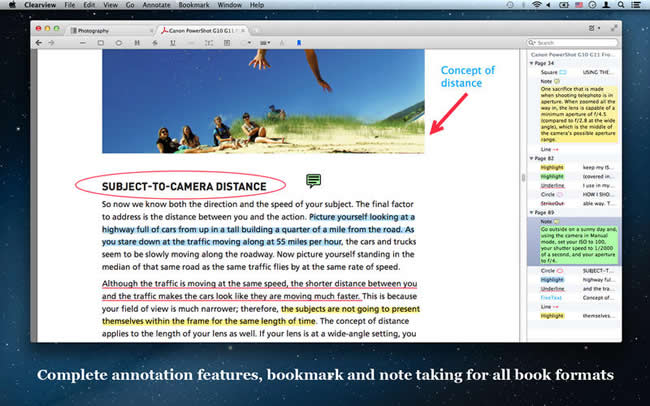
Task: Close the Canon PowerShot tab
Action: (243, 31)
